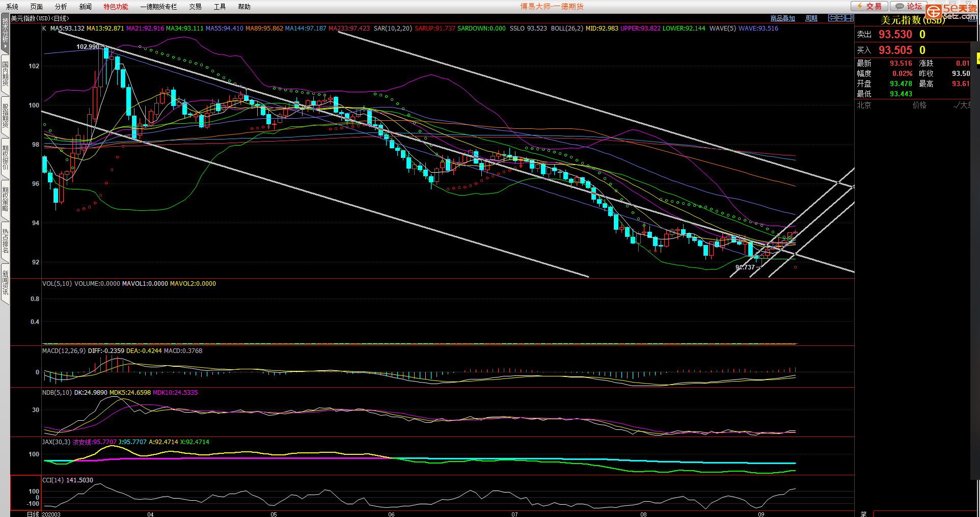Viewport: 980px width, 517px height.
Task: Click the 价格 column header
Action: pyautogui.click(x=919, y=105)
